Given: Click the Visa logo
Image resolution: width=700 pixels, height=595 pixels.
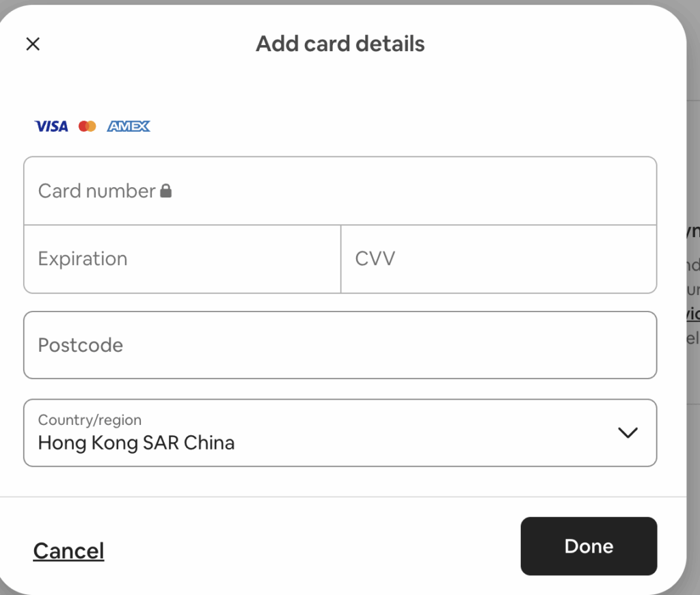Looking at the screenshot, I should pyautogui.click(x=51, y=126).
